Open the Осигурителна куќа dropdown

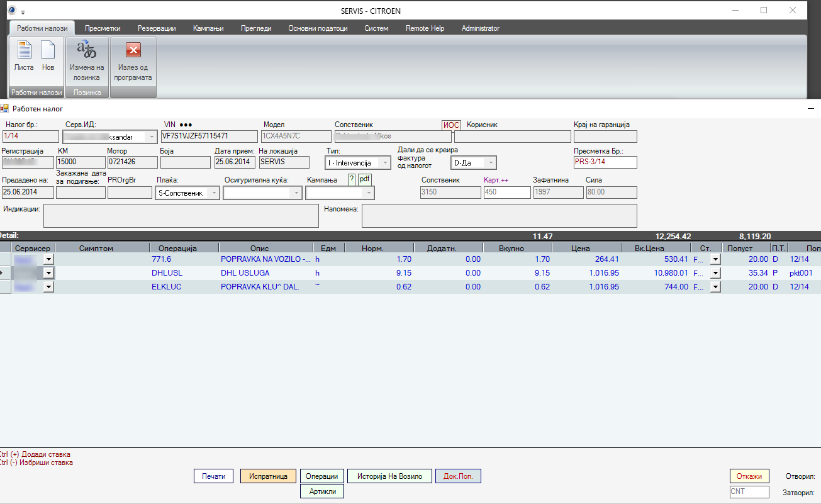click(x=296, y=193)
